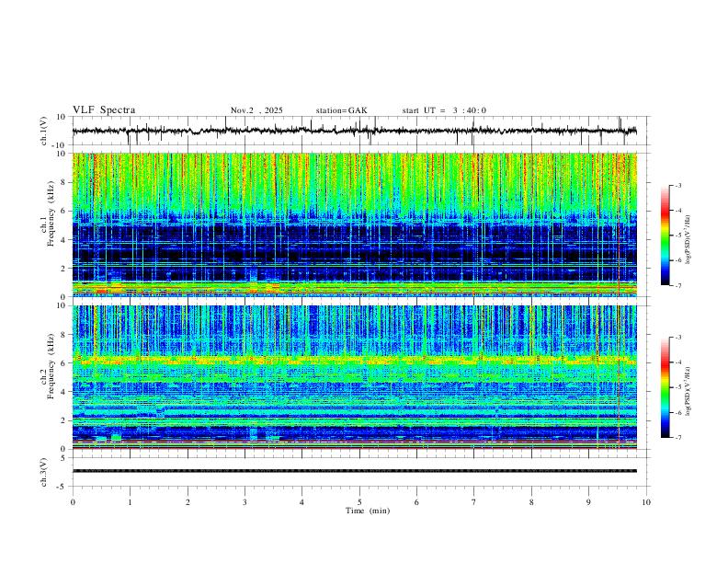Click the ch.3 voltage trace panel
728x563 pixels.
click(x=359, y=472)
